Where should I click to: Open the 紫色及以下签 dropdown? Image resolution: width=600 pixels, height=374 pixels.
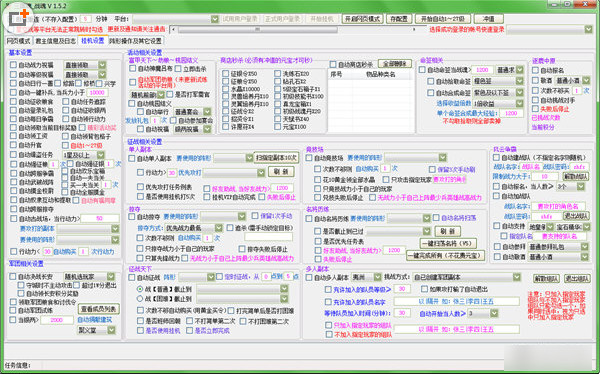tap(498, 93)
